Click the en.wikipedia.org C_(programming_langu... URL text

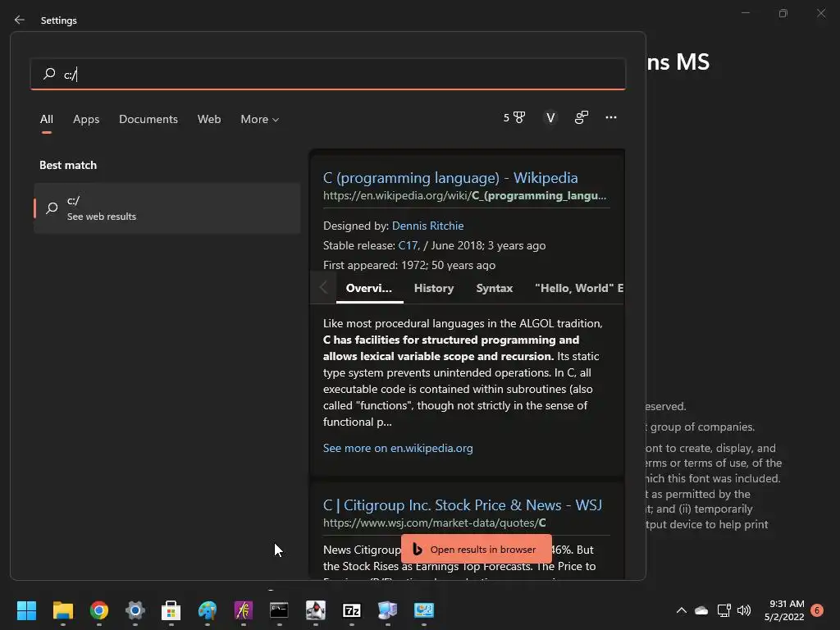[x=464, y=195]
